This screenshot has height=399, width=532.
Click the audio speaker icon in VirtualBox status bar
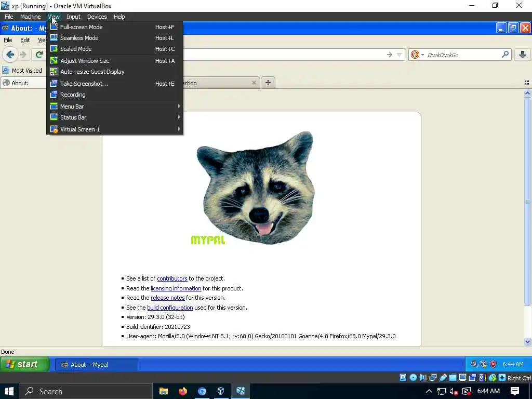[x=423, y=378]
